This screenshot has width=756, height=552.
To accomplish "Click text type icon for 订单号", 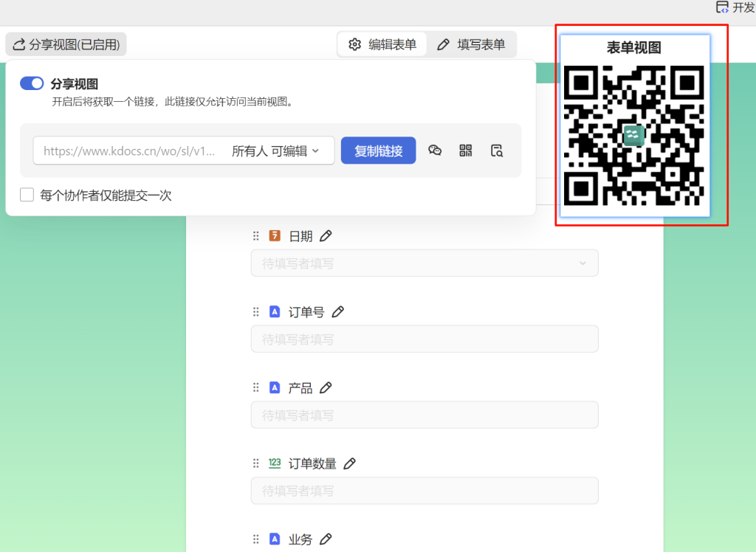I will tap(275, 311).
